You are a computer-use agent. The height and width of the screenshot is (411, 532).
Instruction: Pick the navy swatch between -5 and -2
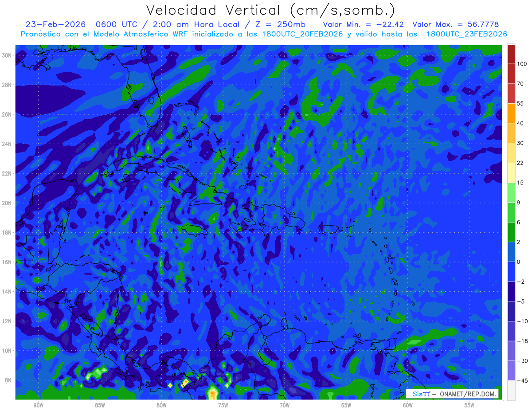click(511, 291)
